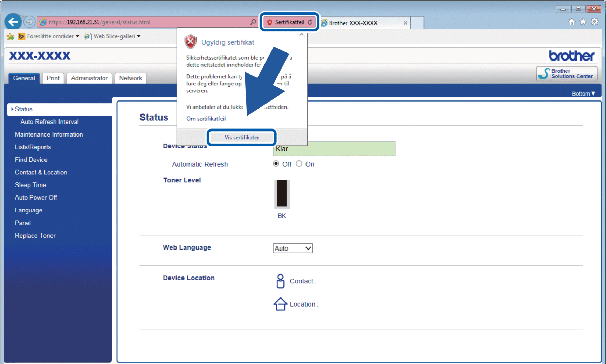Click the refresh icon beside Sertifikatfeil

310,22
